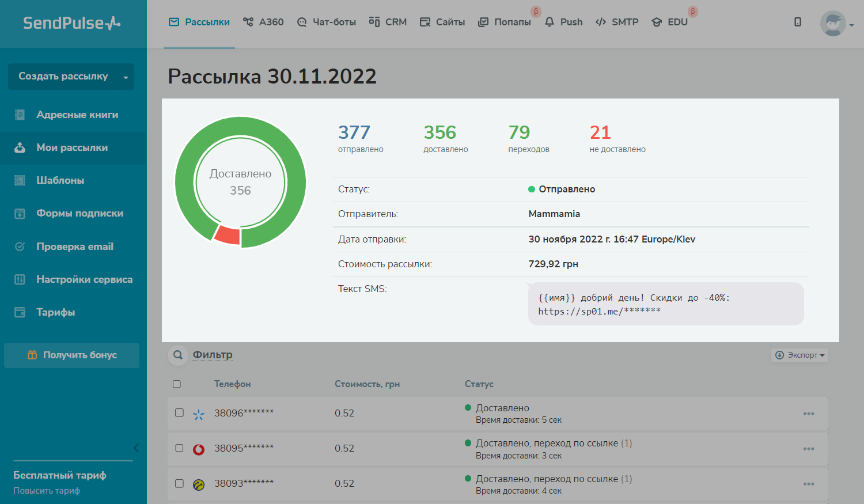Check the box for phone 38095
This screenshot has height=504, width=864.
tap(179, 448)
